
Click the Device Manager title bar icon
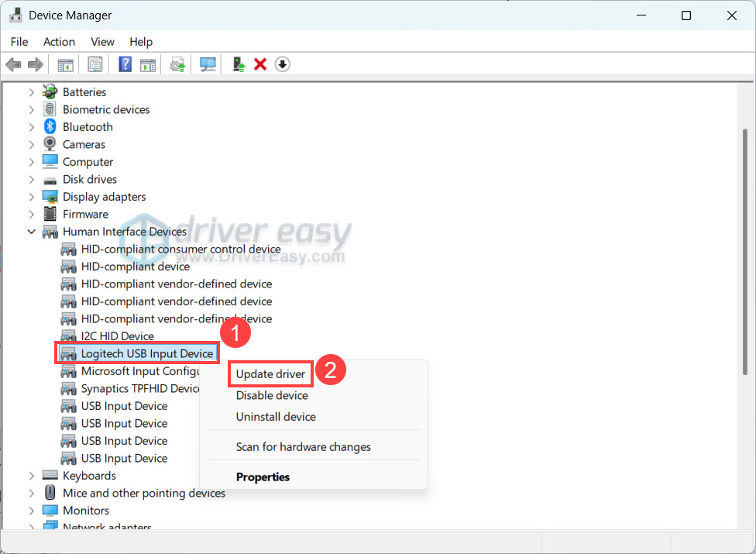(x=16, y=15)
